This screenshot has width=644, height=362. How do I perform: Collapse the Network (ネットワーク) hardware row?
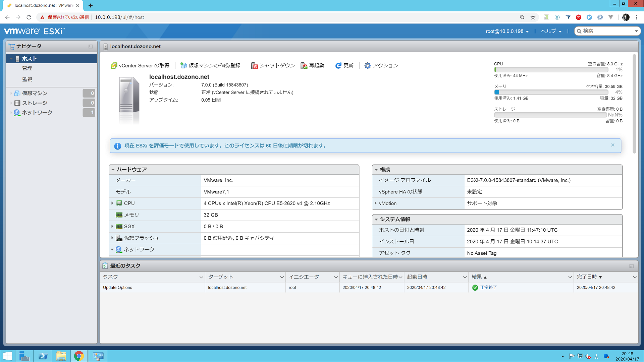click(x=112, y=249)
